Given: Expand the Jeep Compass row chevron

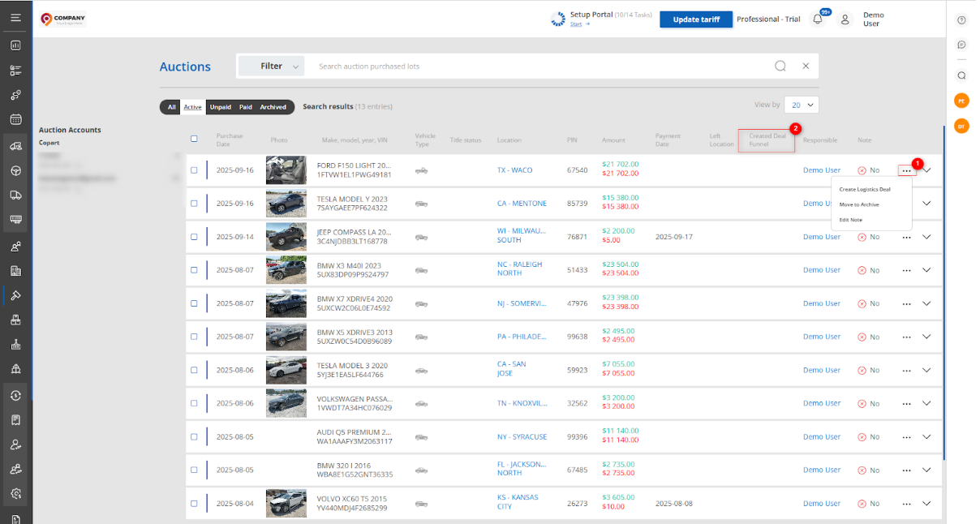Looking at the screenshot, I should (926, 237).
